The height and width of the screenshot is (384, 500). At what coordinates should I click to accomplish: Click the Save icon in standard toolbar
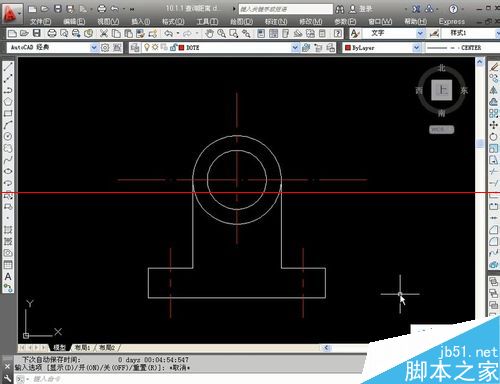37,33
